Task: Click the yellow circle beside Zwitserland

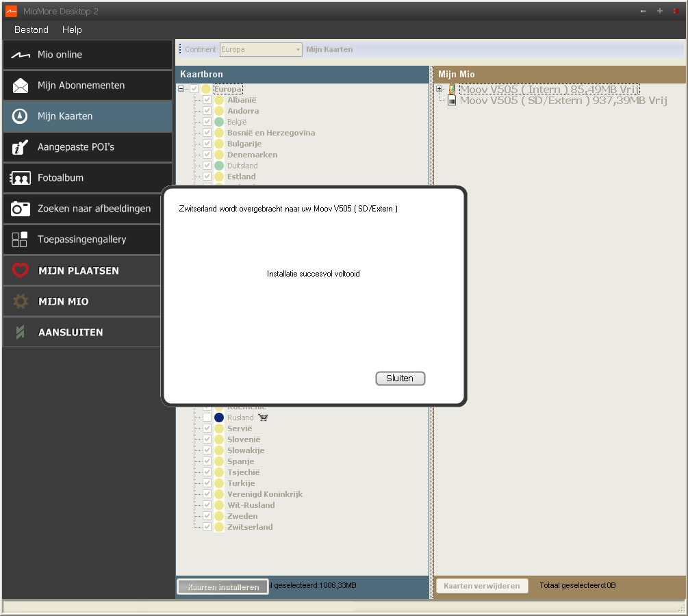Action: (219, 527)
